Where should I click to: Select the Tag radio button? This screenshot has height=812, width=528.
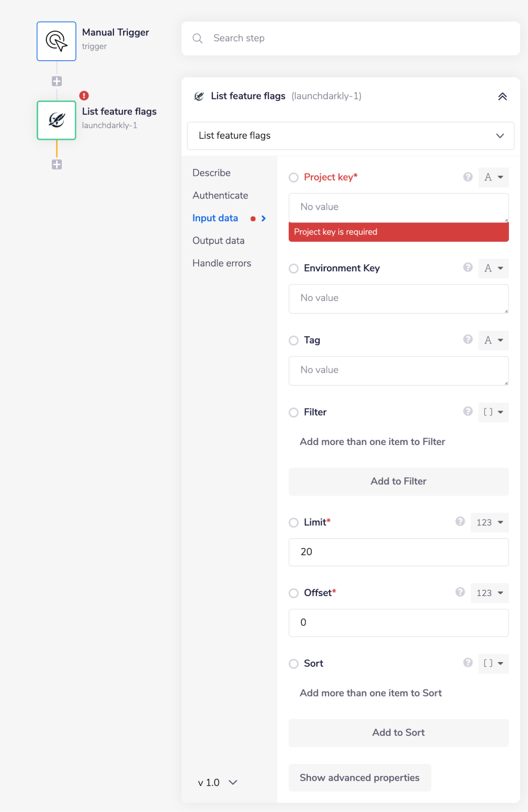294,341
